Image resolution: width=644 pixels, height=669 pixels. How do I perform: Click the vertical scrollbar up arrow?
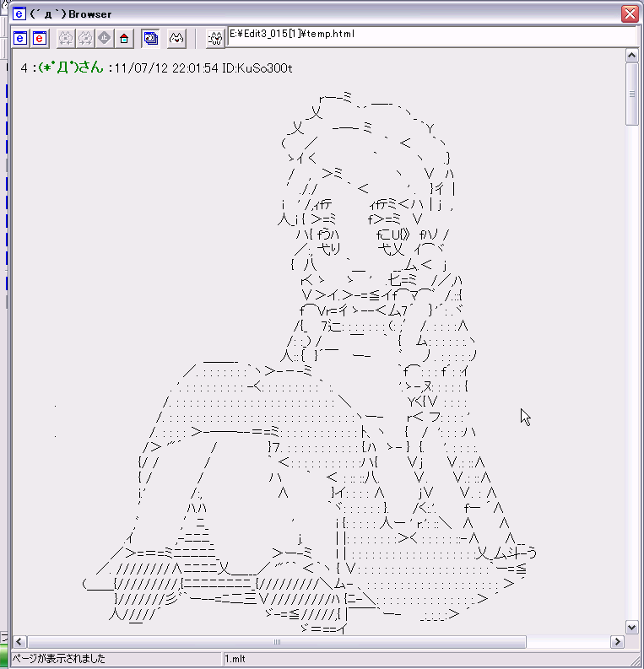tap(632, 56)
